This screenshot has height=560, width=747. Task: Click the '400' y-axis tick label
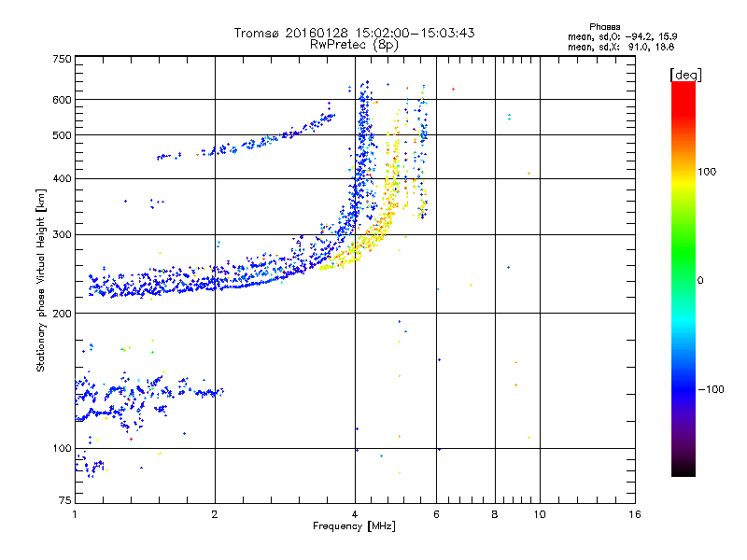tap(62, 178)
